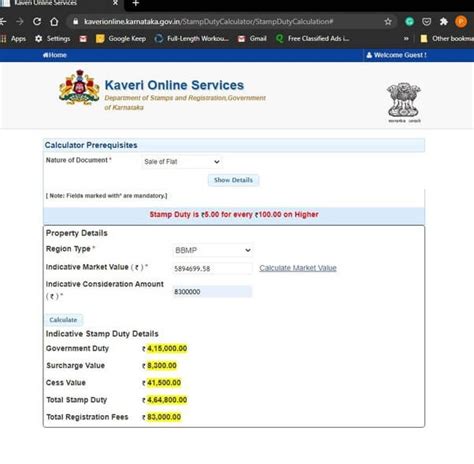Click the Show Details button
Viewport: 474px width, 464px height.
coord(233,180)
